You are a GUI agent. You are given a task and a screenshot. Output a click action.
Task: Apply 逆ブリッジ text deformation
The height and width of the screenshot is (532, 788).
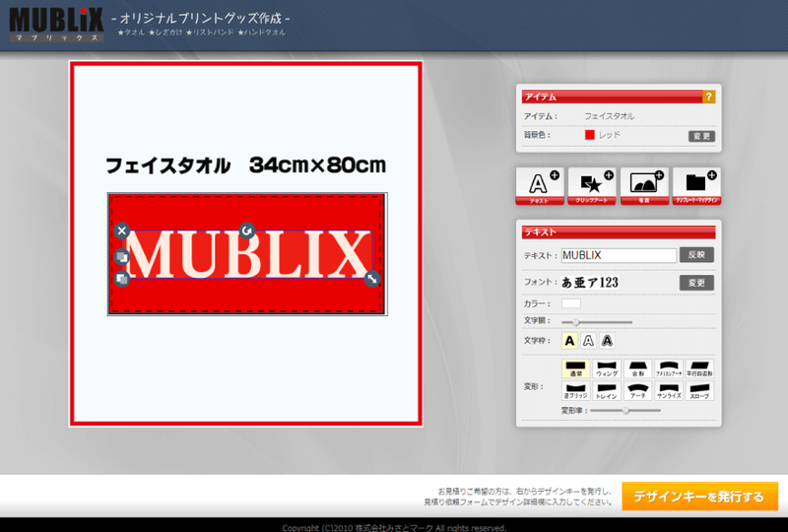click(576, 391)
